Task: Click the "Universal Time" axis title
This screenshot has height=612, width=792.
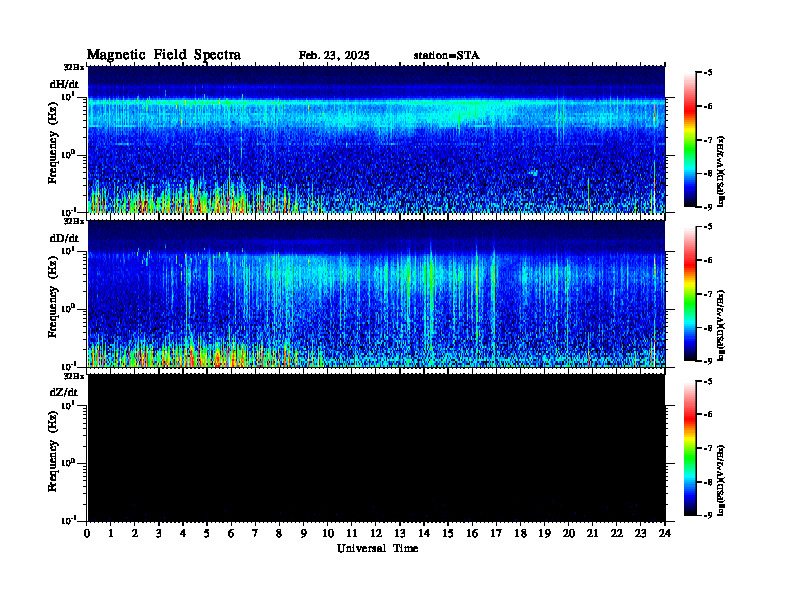Action: click(x=377, y=548)
